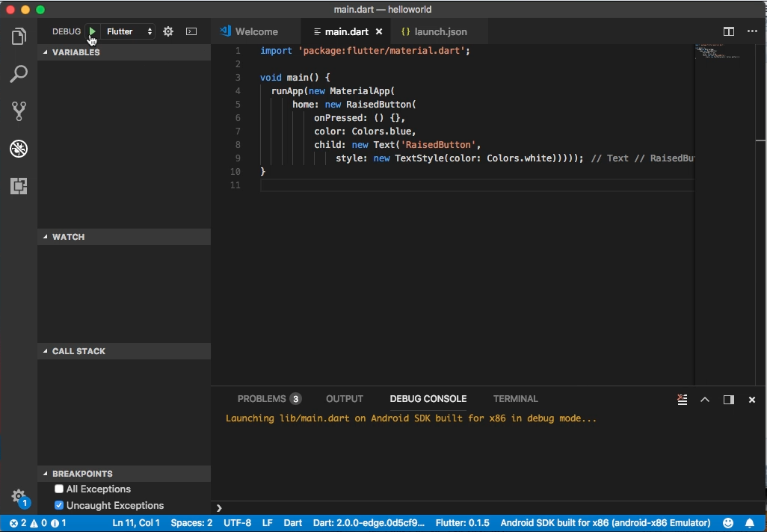
Task: Click the macOS yellow minimize button
Action: point(25,9)
